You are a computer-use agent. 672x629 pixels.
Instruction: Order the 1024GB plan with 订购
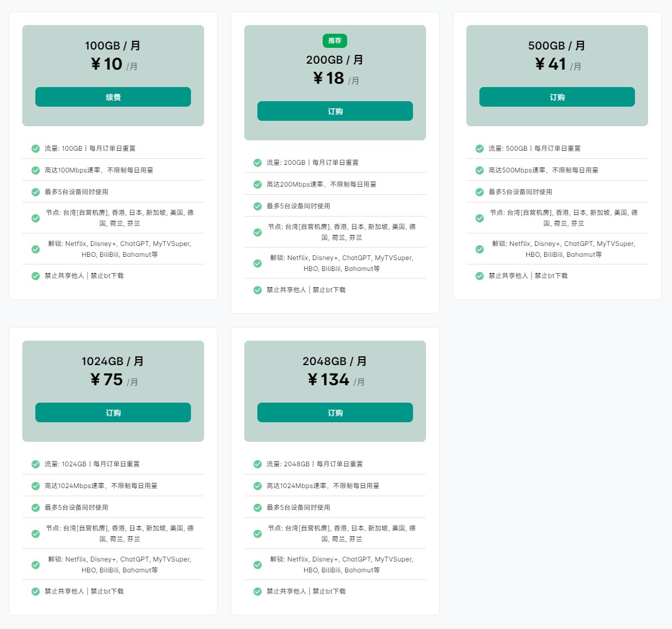[113, 412]
